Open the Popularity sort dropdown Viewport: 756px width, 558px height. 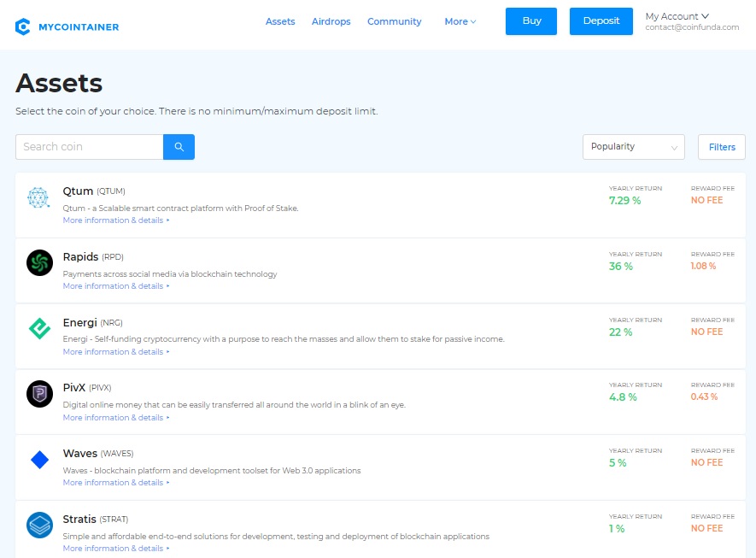coord(634,147)
